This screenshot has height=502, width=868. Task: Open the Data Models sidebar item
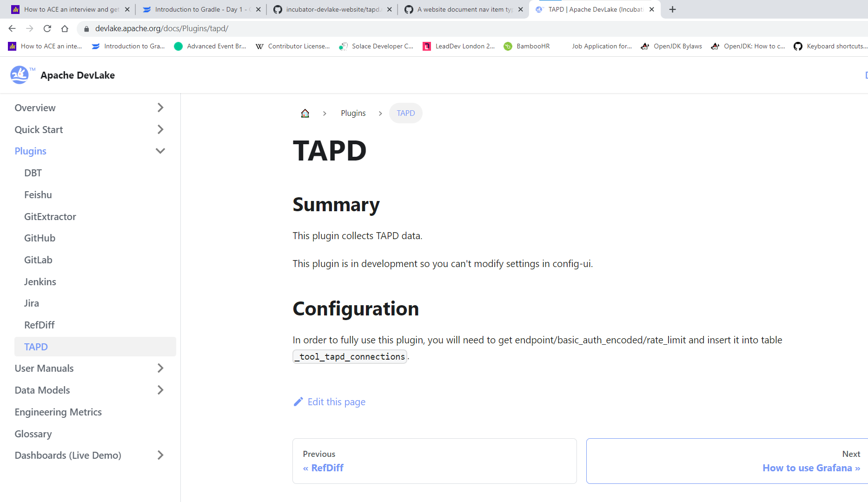pos(42,390)
